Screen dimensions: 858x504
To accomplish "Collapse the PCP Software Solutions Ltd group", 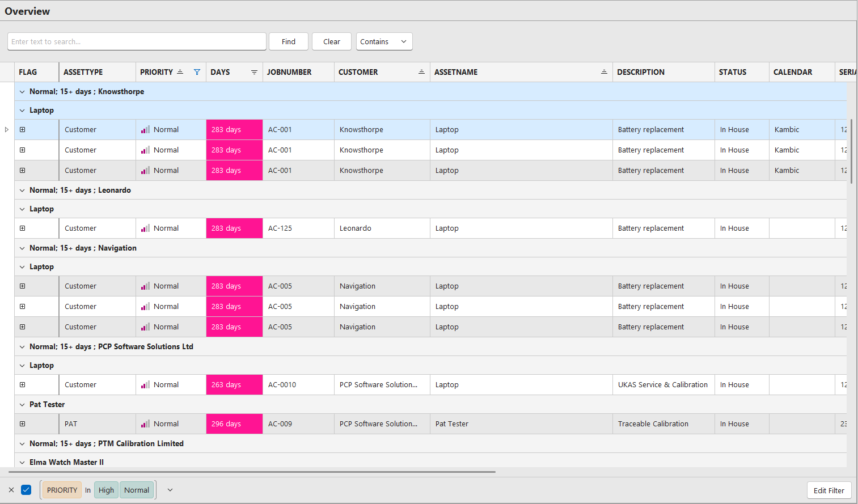I will click(22, 347).
